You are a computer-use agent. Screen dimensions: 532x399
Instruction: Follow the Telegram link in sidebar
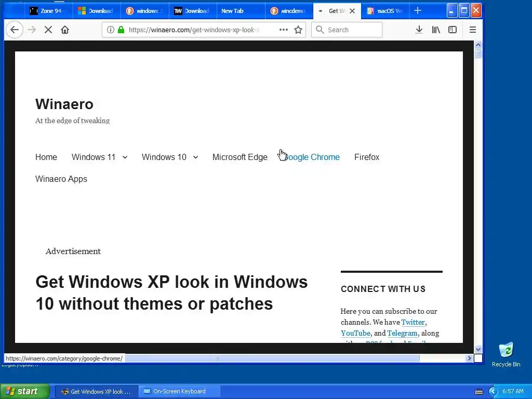[x=402, y=333]
